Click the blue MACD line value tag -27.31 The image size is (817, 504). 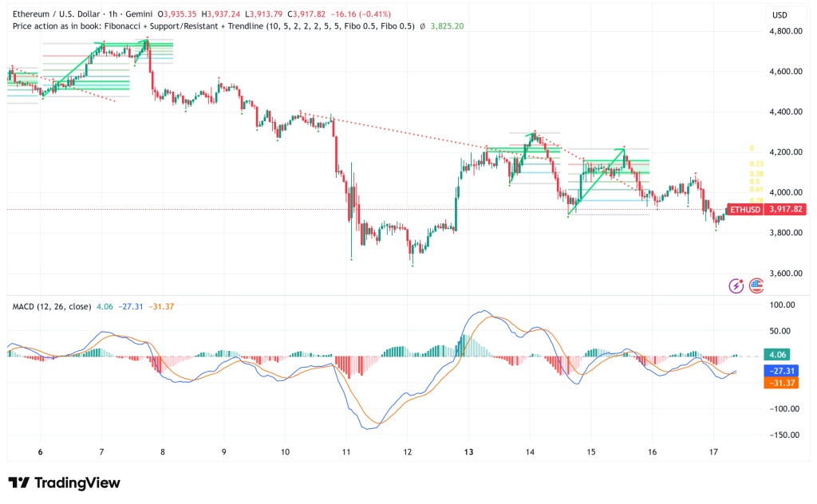pos(780,372)
